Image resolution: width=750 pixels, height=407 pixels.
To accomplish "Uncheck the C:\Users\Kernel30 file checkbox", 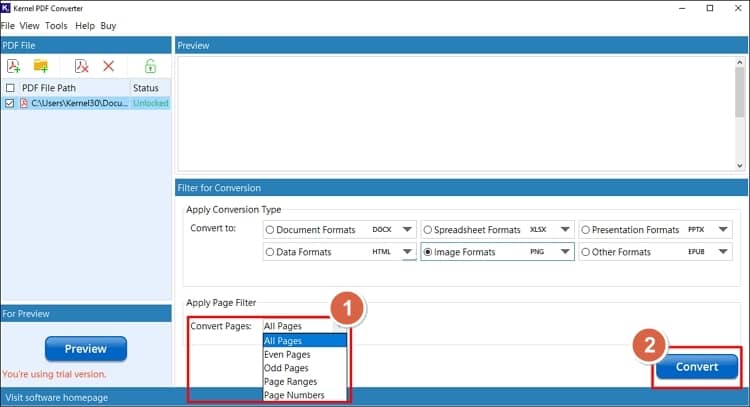I will tap(10, 103).
